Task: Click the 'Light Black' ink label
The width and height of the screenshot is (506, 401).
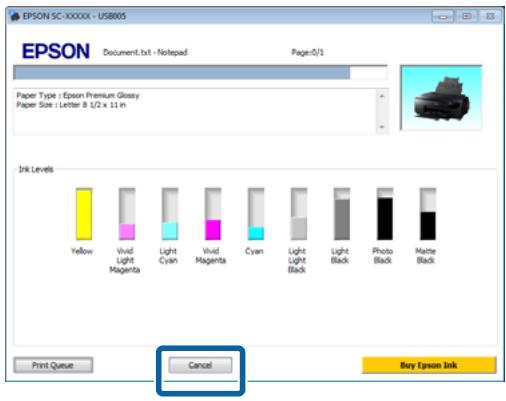Action: (x=340, y=256)
